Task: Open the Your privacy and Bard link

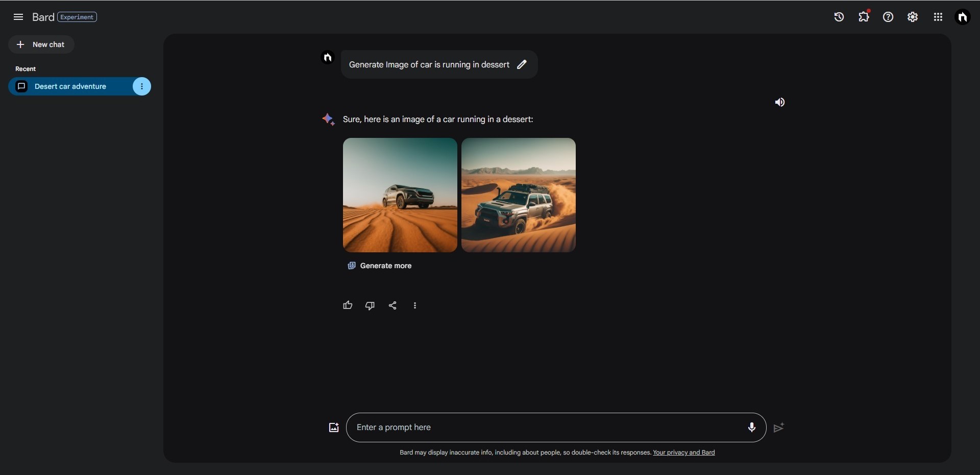Action: pyautogui.click(x=684, y=453)
